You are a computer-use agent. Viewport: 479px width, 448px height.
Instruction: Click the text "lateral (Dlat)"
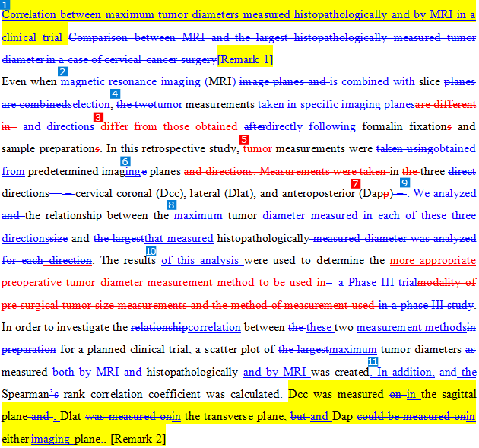point(221,193)
